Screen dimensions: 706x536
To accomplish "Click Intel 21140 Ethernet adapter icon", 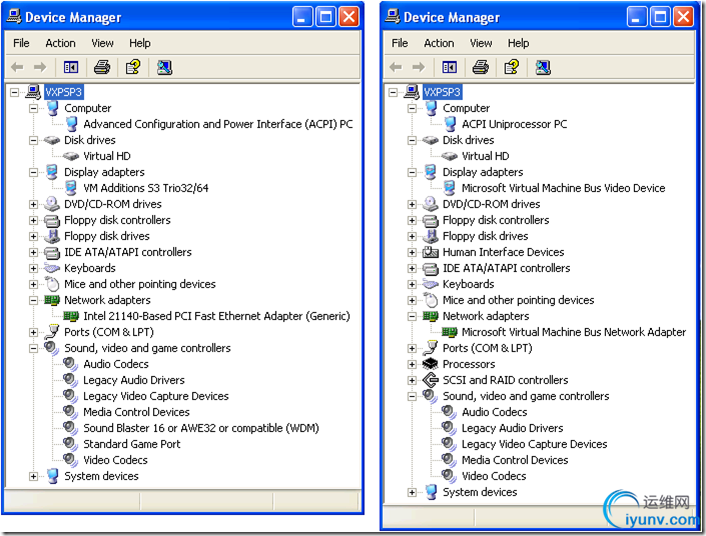I will 71,316.
